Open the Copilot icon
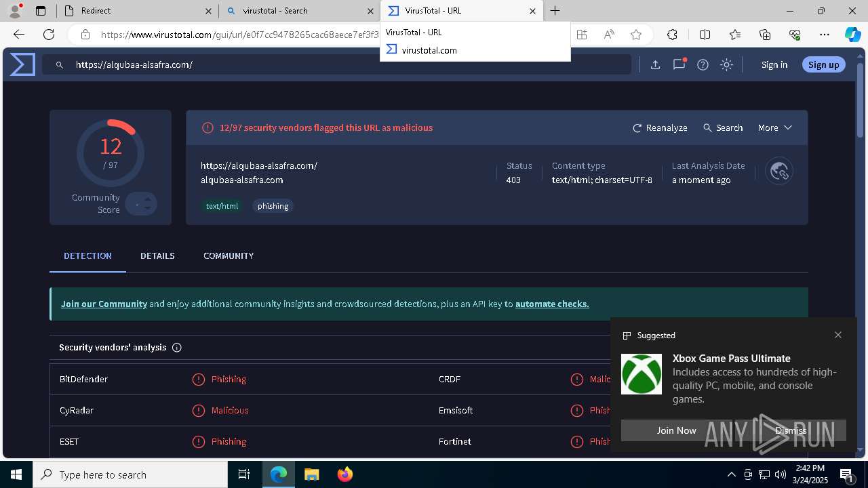Viewport: 868px width, 488px height. click(853, 35)
